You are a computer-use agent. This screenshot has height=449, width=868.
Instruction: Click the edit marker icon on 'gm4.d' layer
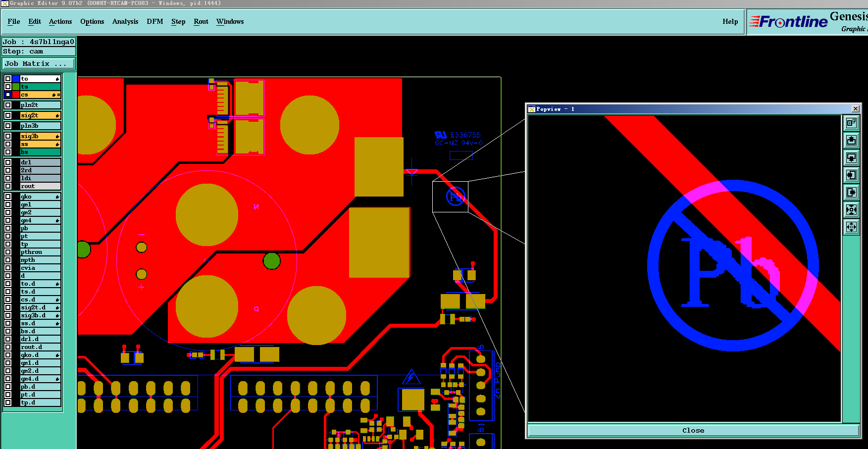point(57,379)
